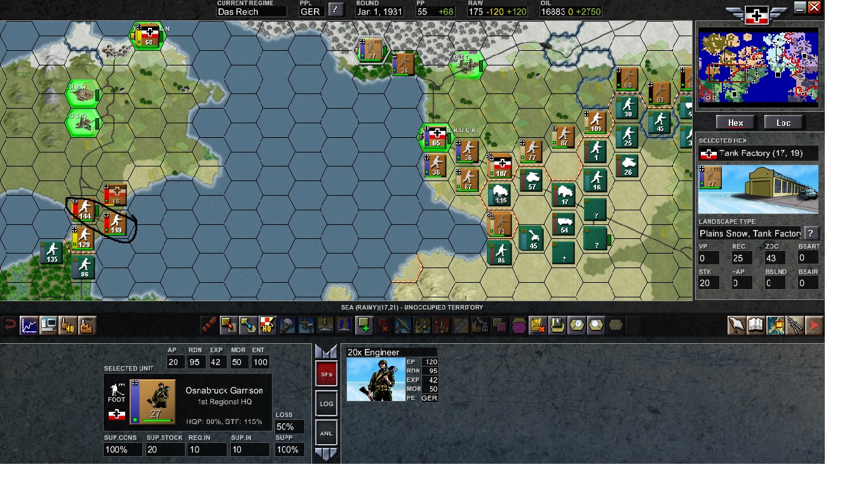Click the green-plus new unit icon
Screen dimensions: 868x488
click(364, 326)
